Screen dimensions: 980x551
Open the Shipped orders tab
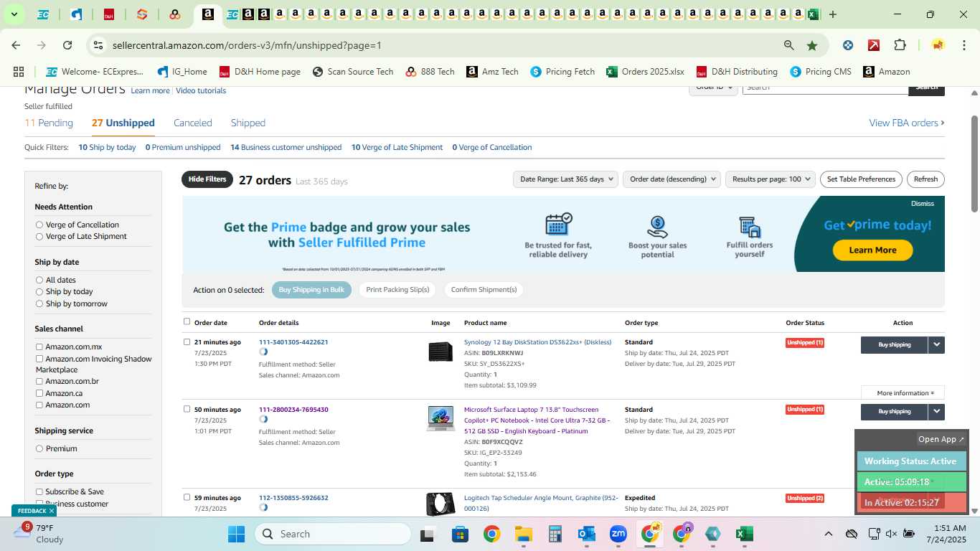point(248,123)
